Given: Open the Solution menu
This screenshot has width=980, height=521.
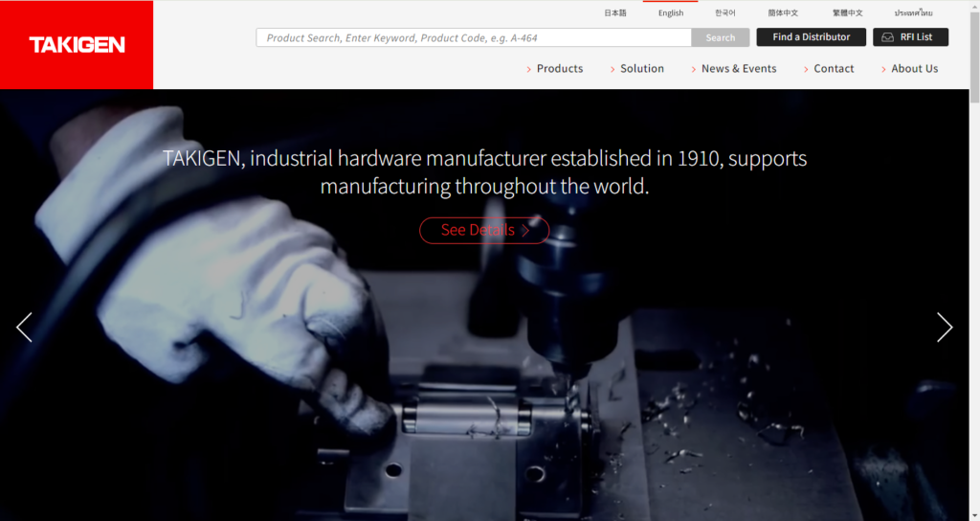Looking at the screenshot, I should (641, 69).
